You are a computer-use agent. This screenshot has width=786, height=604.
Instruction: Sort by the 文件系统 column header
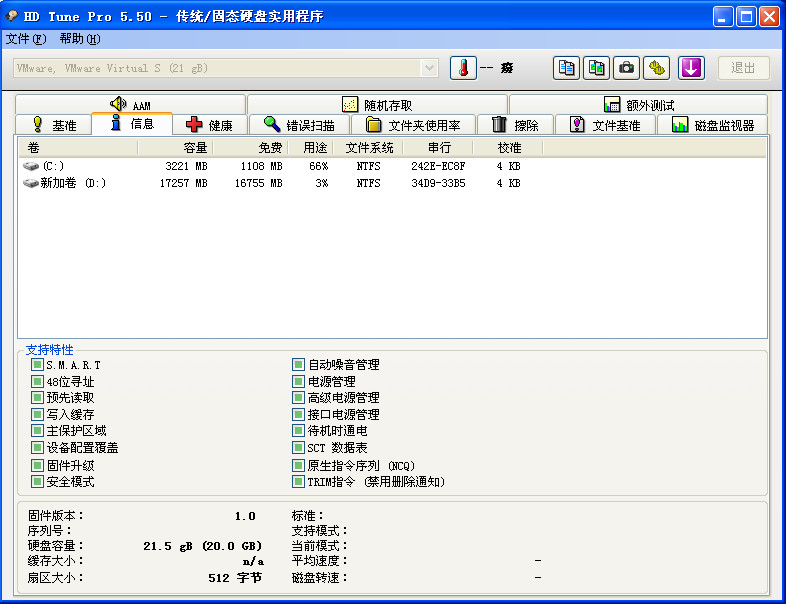(x=368, y=148)
